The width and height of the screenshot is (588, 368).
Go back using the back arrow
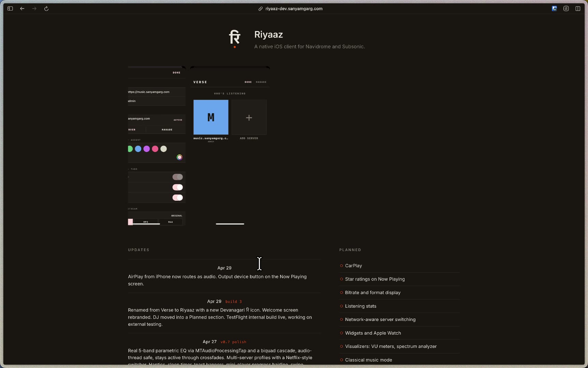tap(22, 9)
